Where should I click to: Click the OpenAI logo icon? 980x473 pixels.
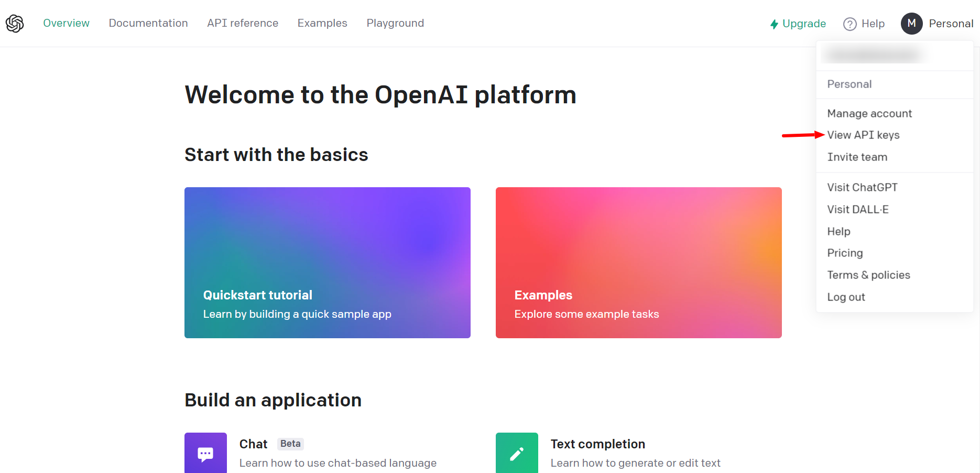15,23
